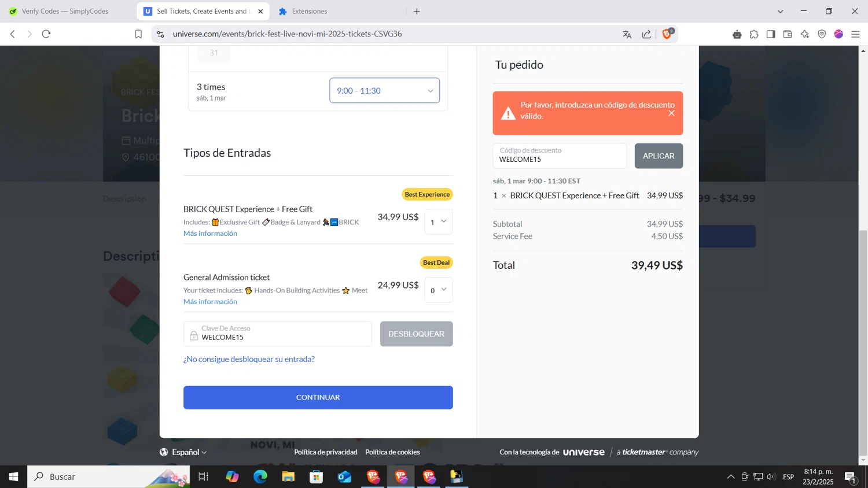
Task: Reload the current page
Action: [46, 34]
